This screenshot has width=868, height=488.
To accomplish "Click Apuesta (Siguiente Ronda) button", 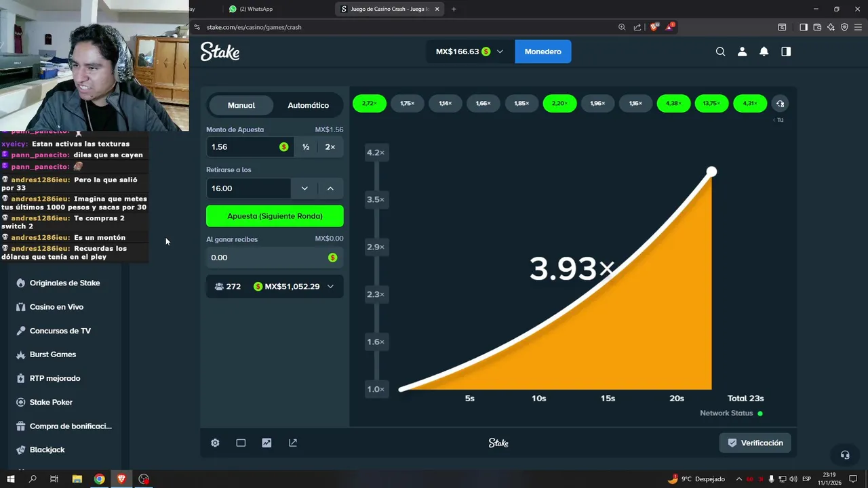I will pos(275,216).
